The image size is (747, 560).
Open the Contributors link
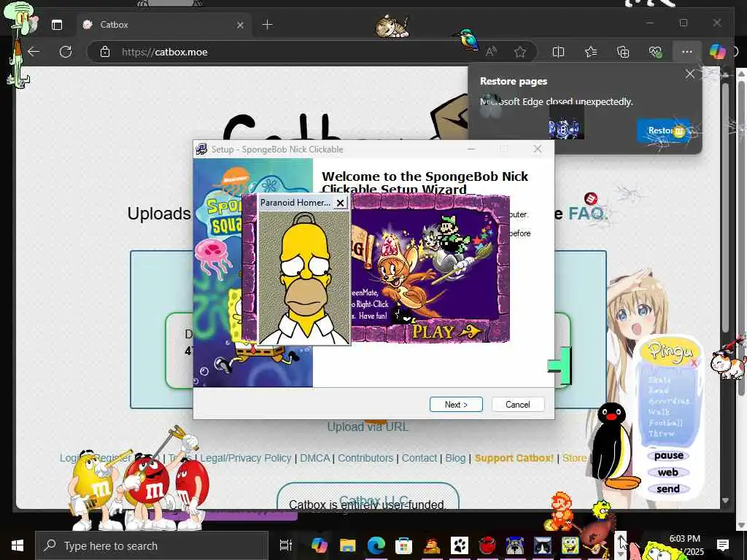click(x=365, y=458)
